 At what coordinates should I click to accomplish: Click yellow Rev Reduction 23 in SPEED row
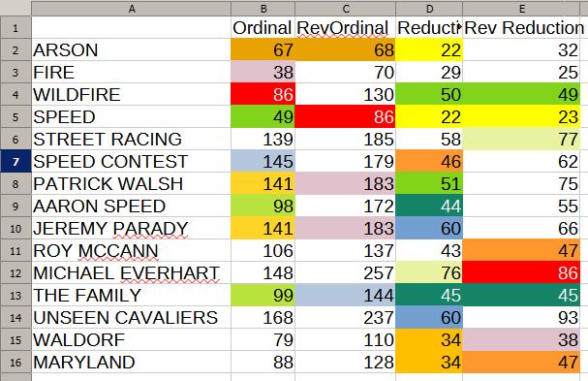521,116
